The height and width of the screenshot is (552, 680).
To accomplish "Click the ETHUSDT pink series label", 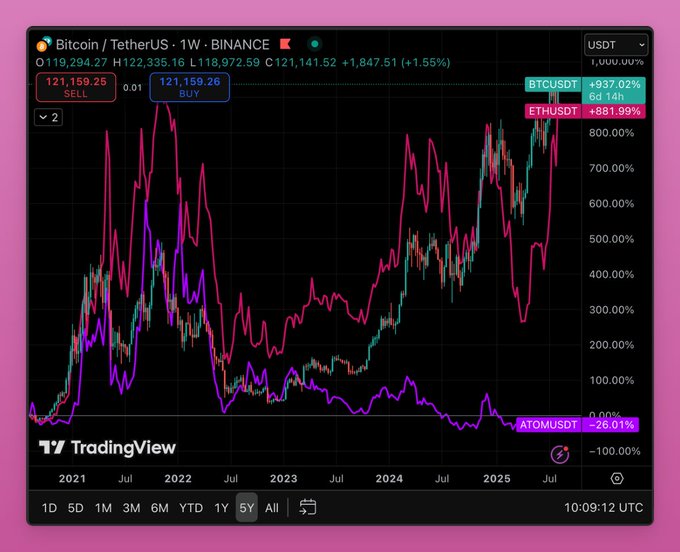I will tap(553, 111).
